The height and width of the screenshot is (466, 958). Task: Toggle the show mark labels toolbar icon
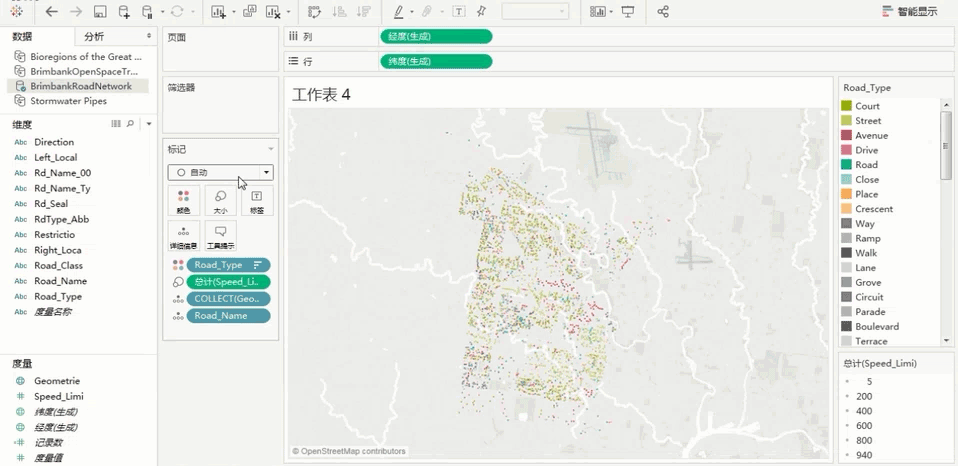pos(458,12)
